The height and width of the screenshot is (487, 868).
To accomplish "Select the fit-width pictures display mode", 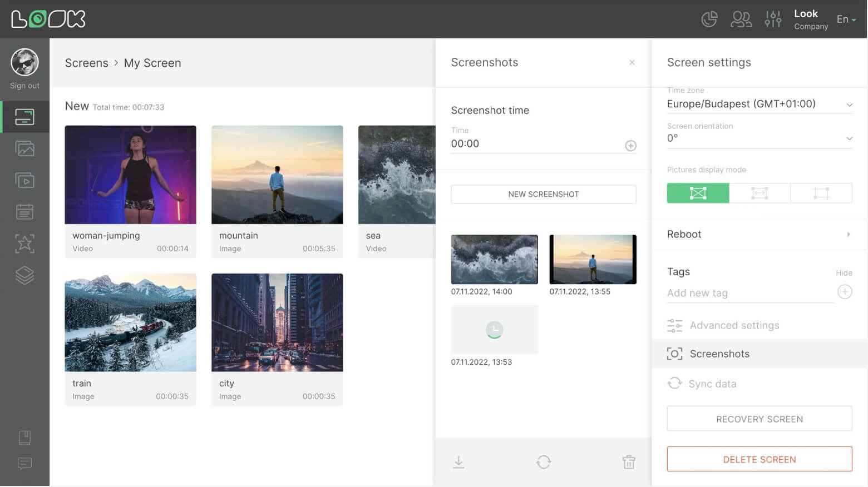I will pos(759,193).
